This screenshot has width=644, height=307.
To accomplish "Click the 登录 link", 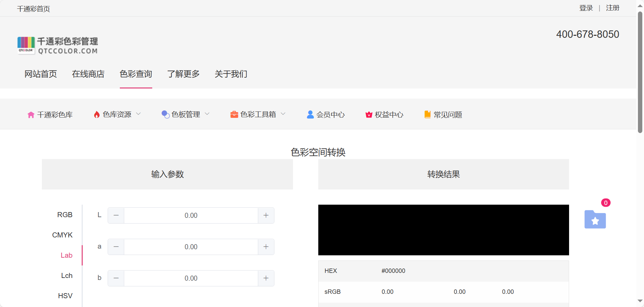I will tap(586, 8).
